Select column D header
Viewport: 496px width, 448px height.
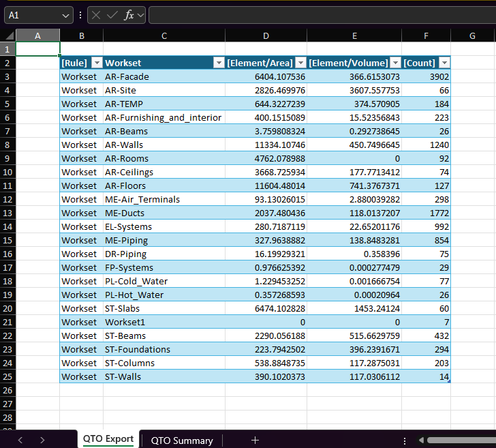266,35
